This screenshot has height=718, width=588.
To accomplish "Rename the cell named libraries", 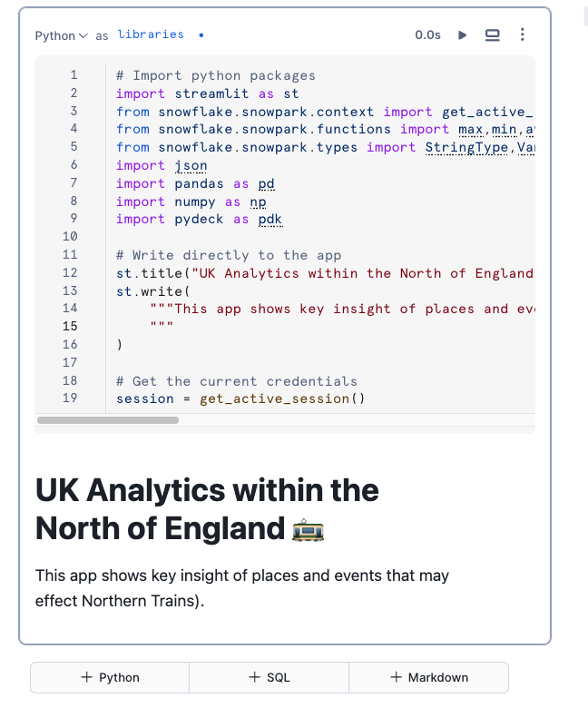I will 151,34.
